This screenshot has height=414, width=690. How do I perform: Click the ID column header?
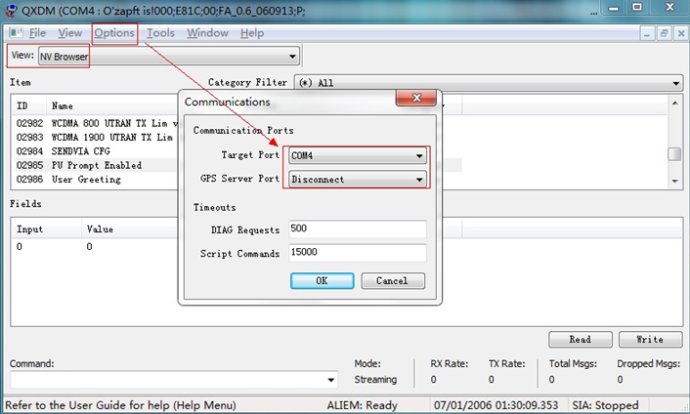coord(29,106)
